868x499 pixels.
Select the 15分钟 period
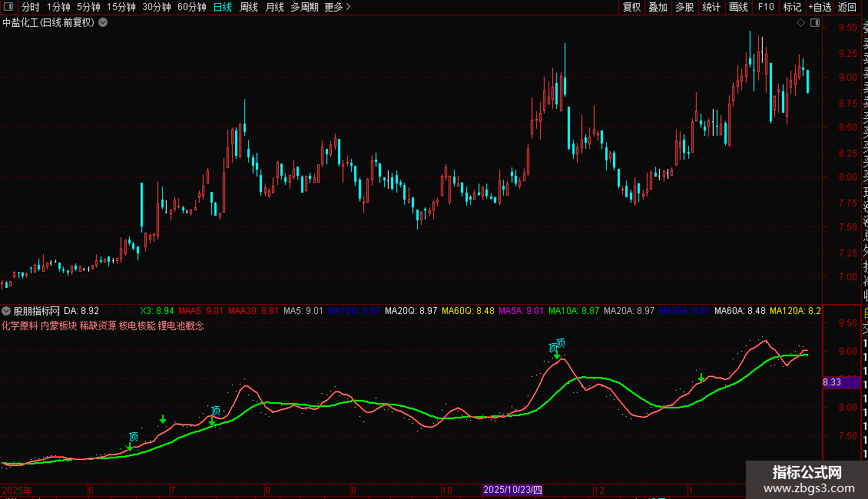pos(121,7)
